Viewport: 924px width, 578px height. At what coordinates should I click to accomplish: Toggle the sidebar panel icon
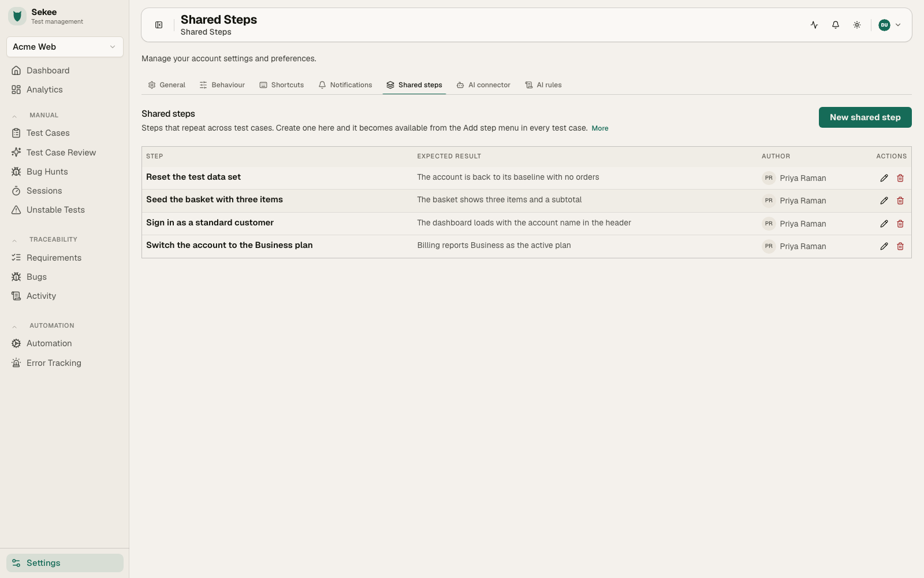point(159,25)
